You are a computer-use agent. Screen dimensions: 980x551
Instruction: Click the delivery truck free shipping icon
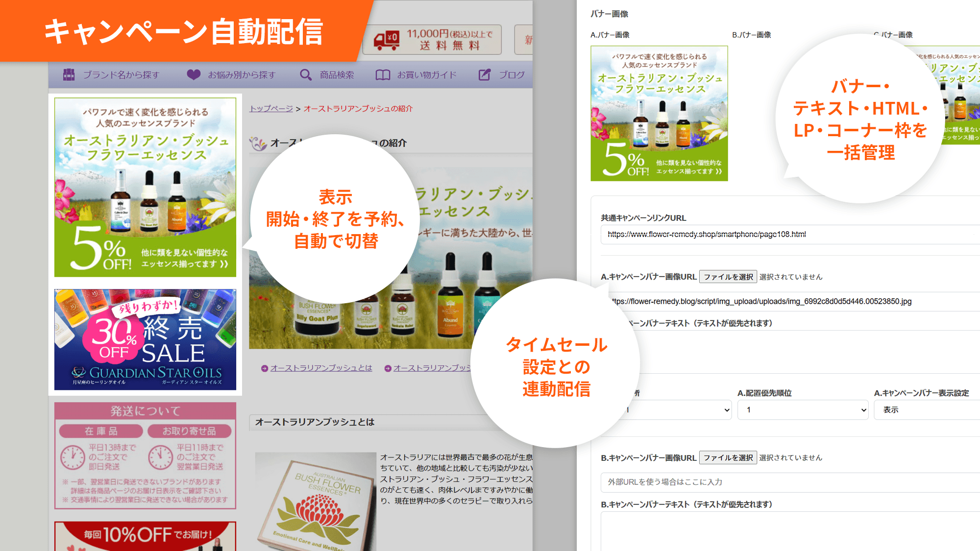[x=386, y=41]
